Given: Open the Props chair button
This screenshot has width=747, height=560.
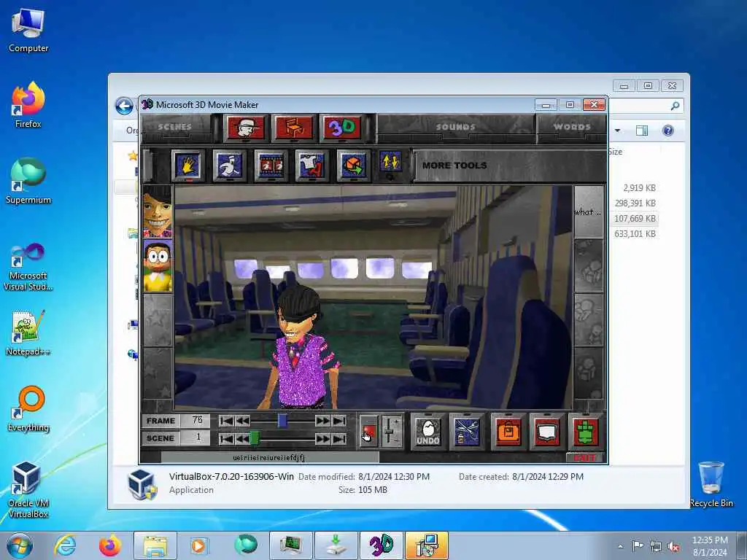Looking at the screenshot, I should click(x=293, y=127).
